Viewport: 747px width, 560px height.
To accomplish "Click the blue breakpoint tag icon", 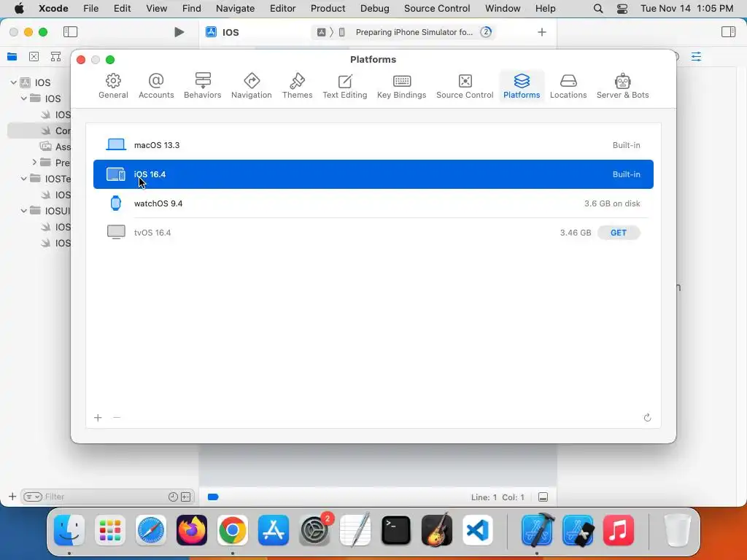I will (x=213, y=497).
